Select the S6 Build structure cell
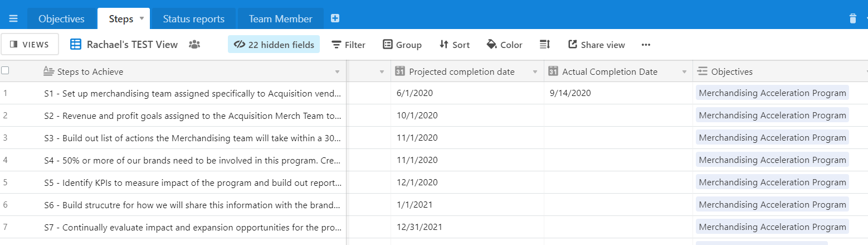This screenshot has width=868, height=245. [x=193, y=205]
